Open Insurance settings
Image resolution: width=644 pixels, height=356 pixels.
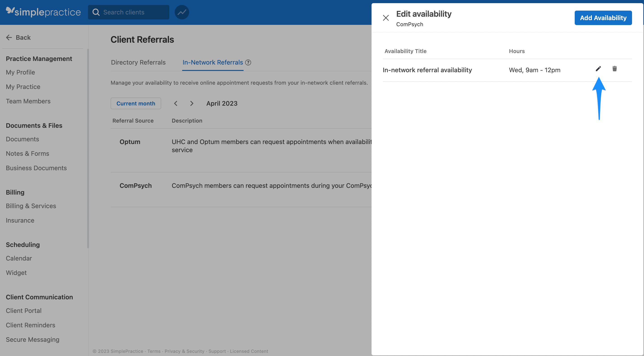coord(20,220)
